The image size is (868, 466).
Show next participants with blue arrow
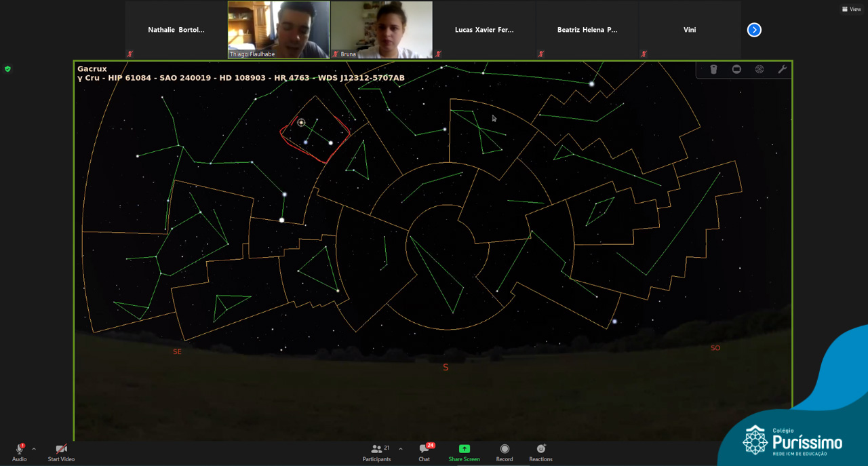pyautogui.click(x=754, y=30)
